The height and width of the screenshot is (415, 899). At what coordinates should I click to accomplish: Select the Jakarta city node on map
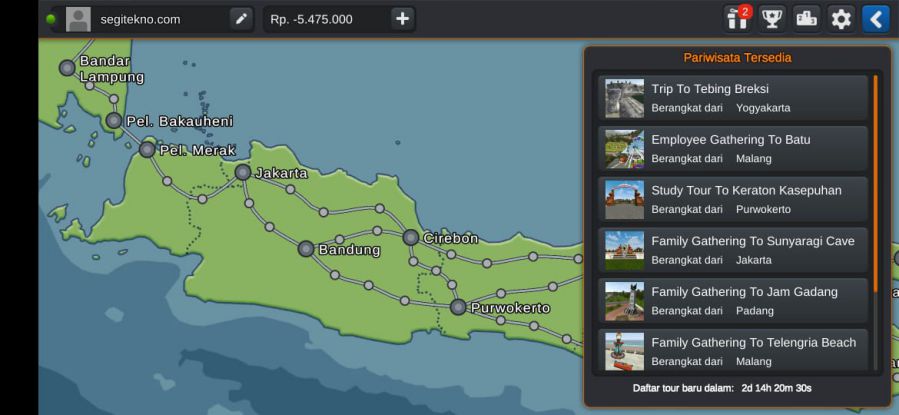pyautogui.click(x=242, y=172)
